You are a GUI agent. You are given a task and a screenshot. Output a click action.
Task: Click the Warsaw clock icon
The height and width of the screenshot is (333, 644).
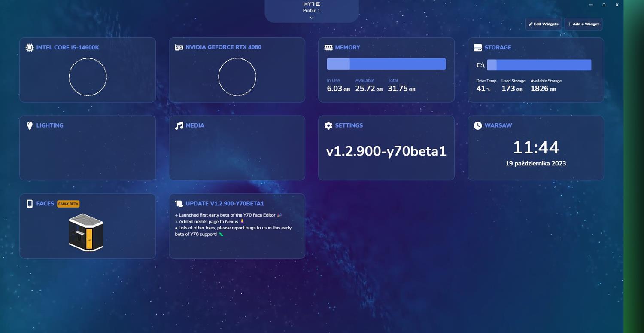coord(478,125)
